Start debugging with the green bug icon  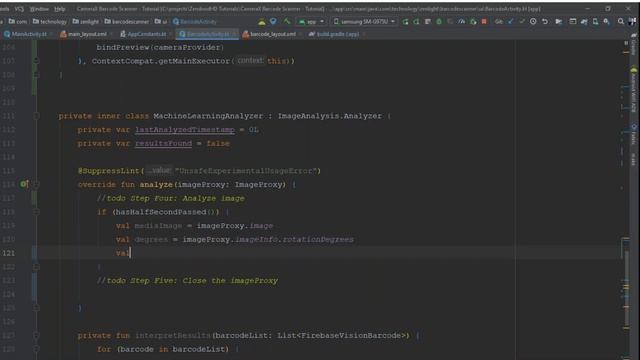439,21
